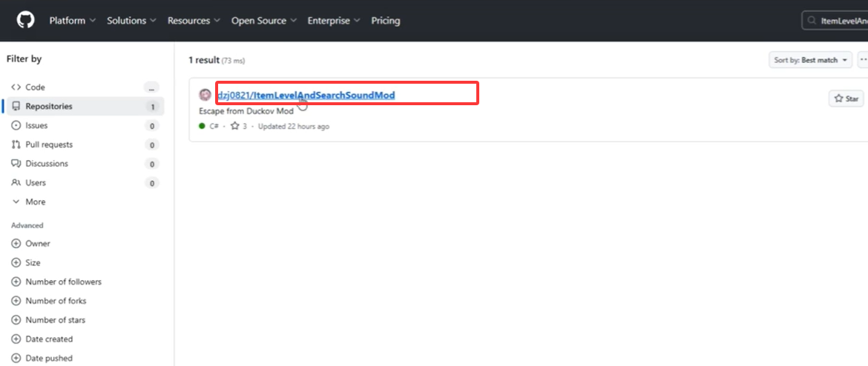Star the ItemLevelAndSearchSoundMod repository
Viewport: 868px width, 366px height.
(846, 99)
